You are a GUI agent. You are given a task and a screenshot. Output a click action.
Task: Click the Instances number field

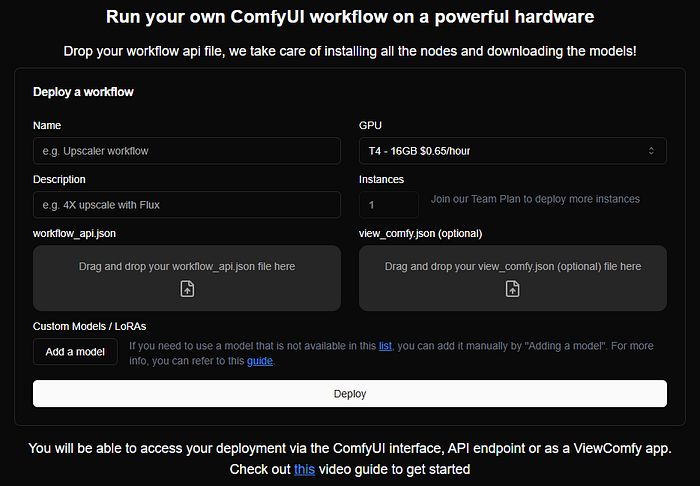(x=389, y=205)
